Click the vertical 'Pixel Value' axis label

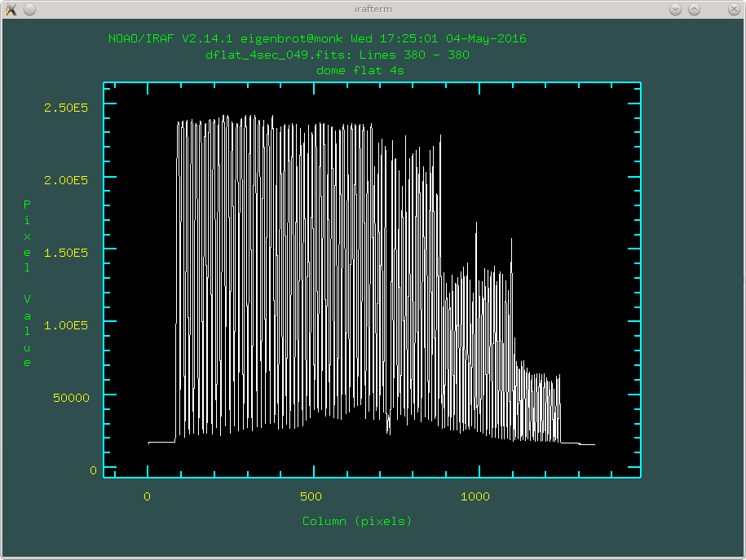[27, 283]
